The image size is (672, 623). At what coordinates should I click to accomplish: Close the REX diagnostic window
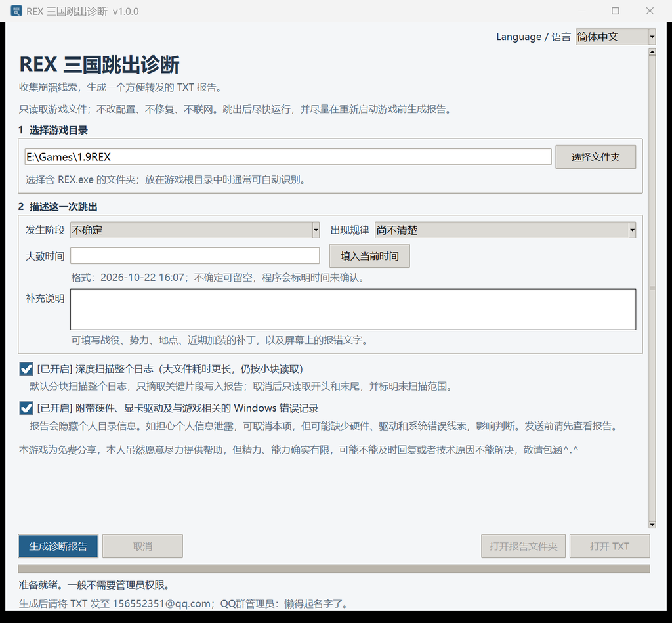(650, 11)
